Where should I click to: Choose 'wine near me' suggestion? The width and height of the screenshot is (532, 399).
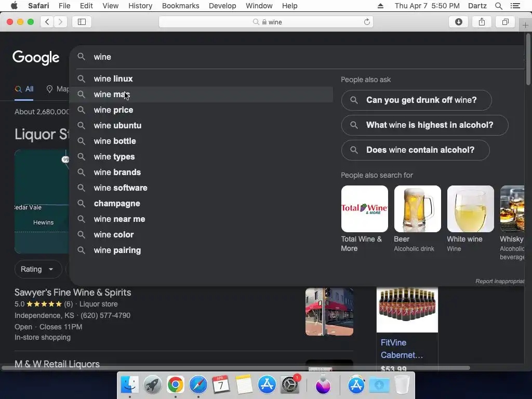click(x=201, y=219)
